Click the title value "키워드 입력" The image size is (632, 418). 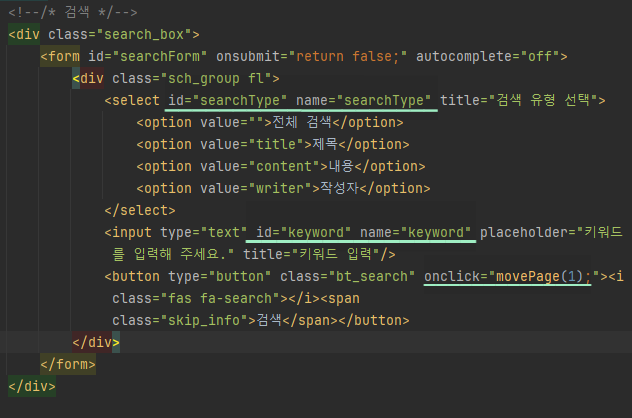click(335, 254)
